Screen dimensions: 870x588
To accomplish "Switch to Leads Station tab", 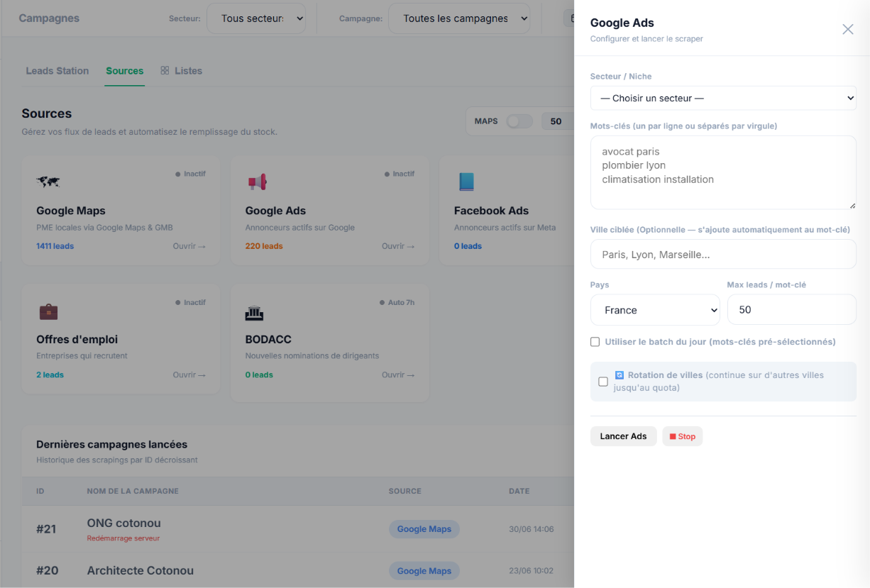I will point(57,71).
